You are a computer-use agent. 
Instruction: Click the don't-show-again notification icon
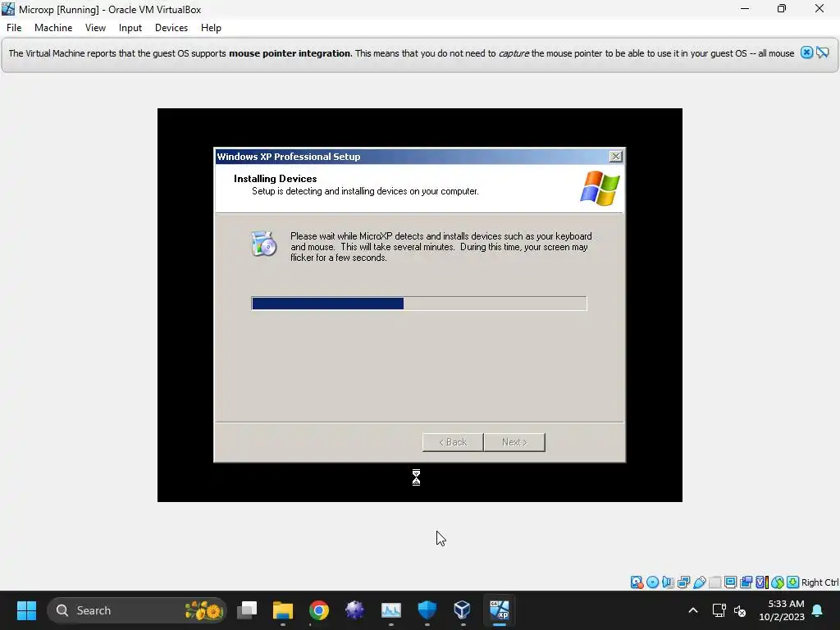[x=823, y=52]
